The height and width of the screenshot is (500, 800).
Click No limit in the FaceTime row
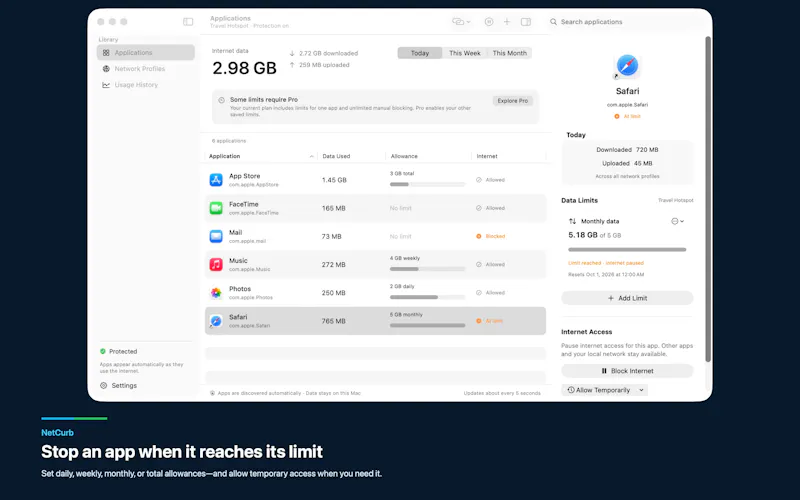[x=401, y=208]
